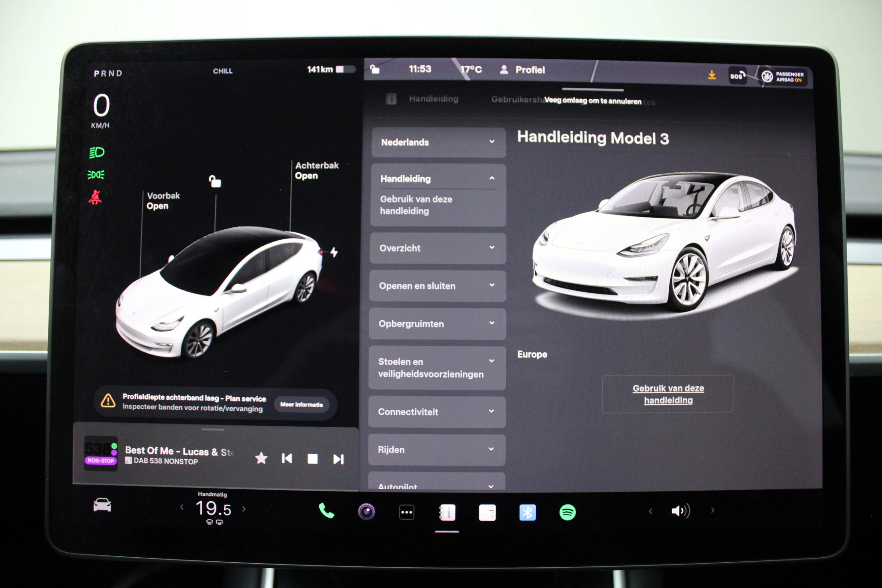Image resolution: width=882 pixels, height=588 pixels.
Task: Click the volume speaker control
Action: click(680, 511)
